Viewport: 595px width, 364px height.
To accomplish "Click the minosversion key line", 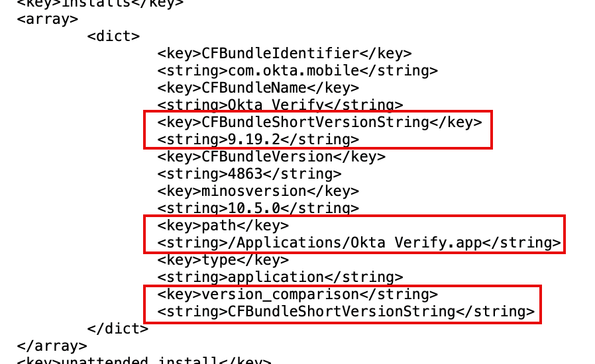I will pos(258,191).
